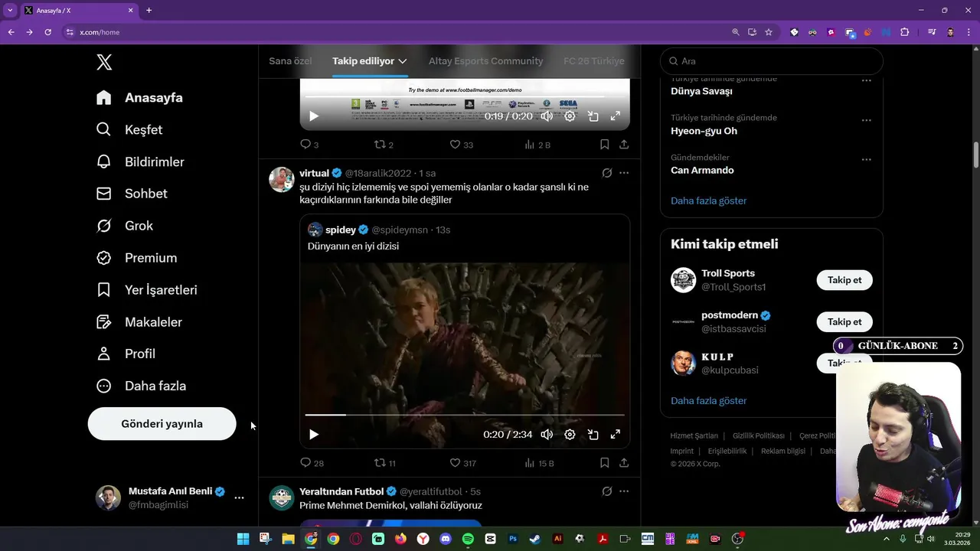The image size is (980, 551).
Task: Play the Game of Thrones video
Action: (x=314, y=434)
